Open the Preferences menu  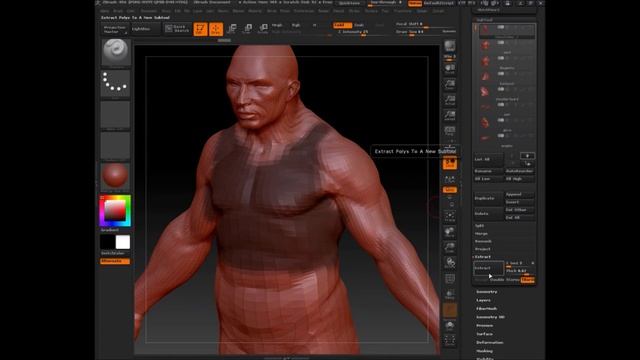pyautogui.click(x=304, y=11)
